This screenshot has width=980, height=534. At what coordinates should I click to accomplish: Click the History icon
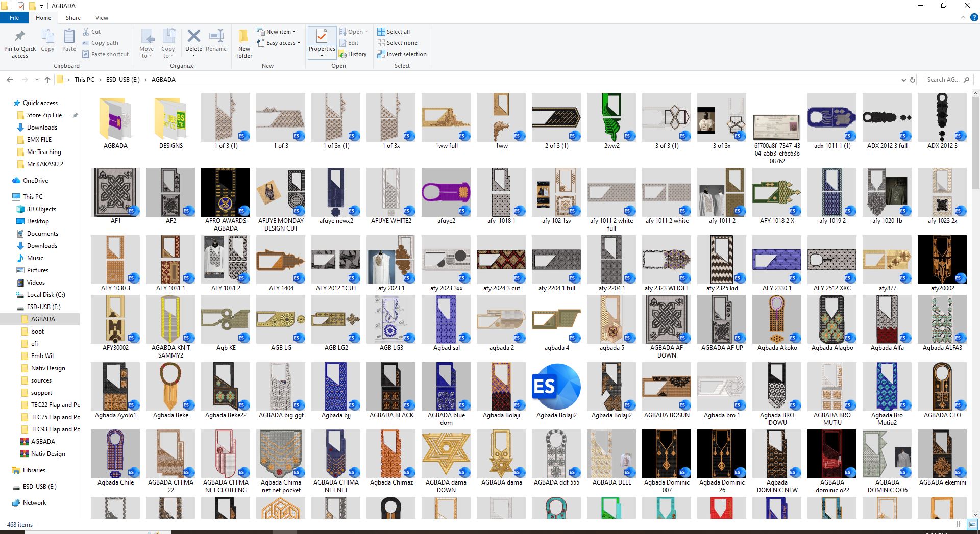(352, 54)
